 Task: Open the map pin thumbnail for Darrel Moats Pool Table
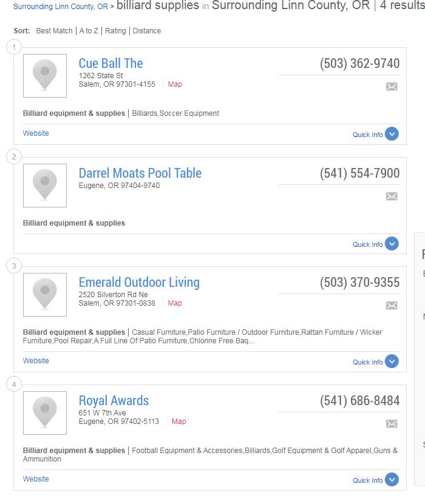click(45, 186)
